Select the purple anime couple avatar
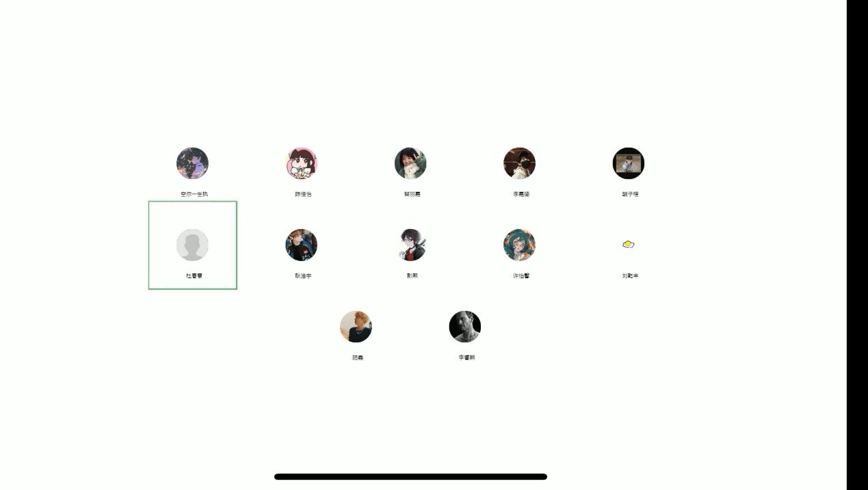Viewport: 868px width, 490px height. (x=192, y=163)
